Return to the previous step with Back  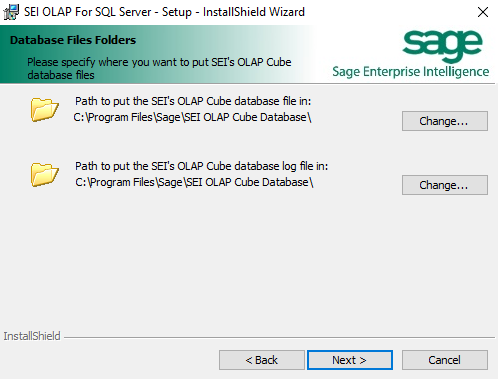click(x=262, y=360)
